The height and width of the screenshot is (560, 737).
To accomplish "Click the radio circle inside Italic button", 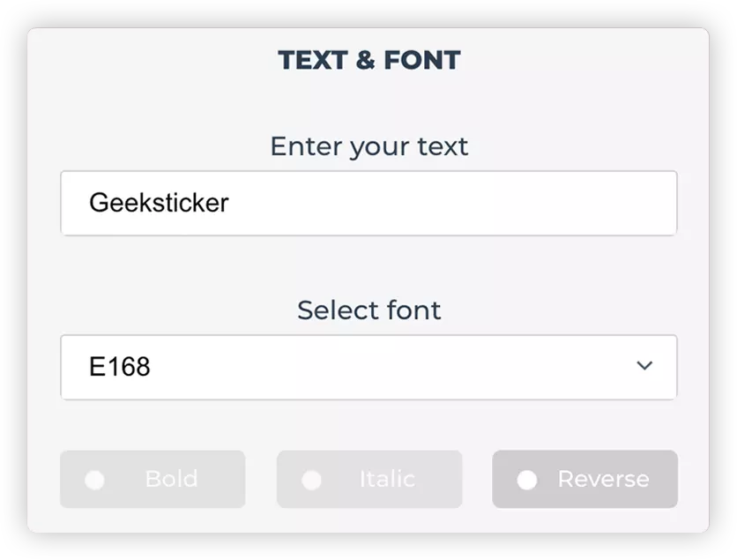I will coord(311,480).
